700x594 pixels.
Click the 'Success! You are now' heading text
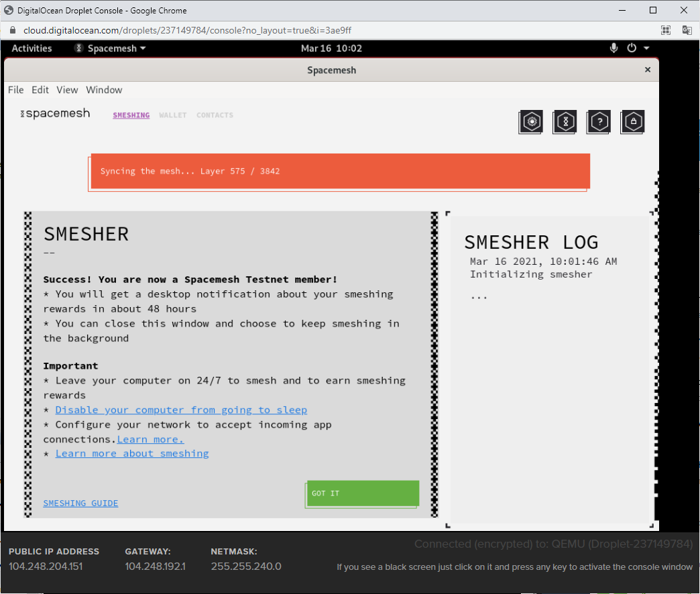190,280
